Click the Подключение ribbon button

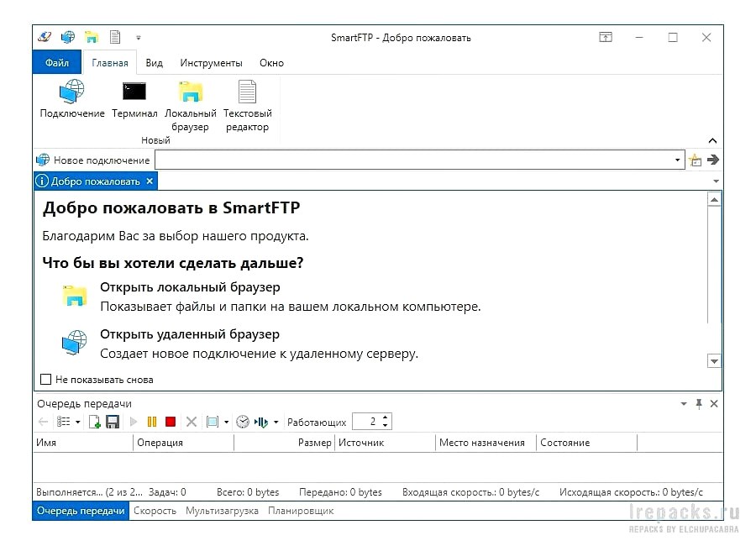[72, 99]
